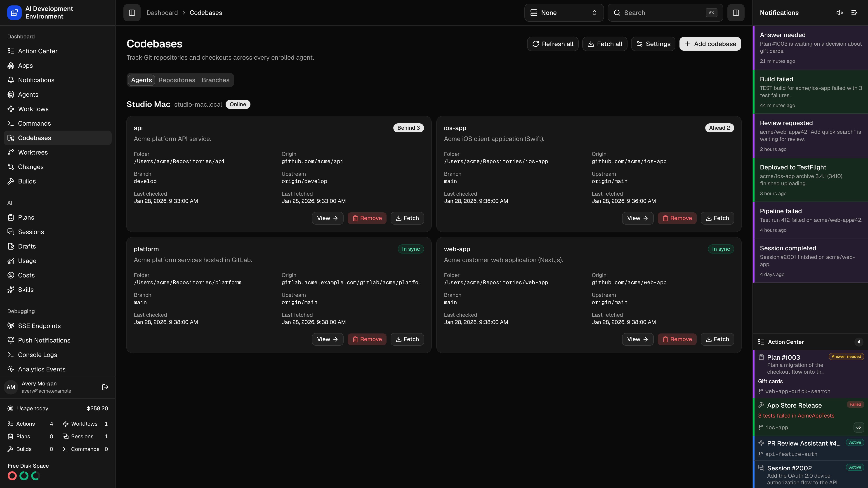Click Dashboard breadcrumb link
This screenshot has width=868, height=488.
(x=162, y=13)
